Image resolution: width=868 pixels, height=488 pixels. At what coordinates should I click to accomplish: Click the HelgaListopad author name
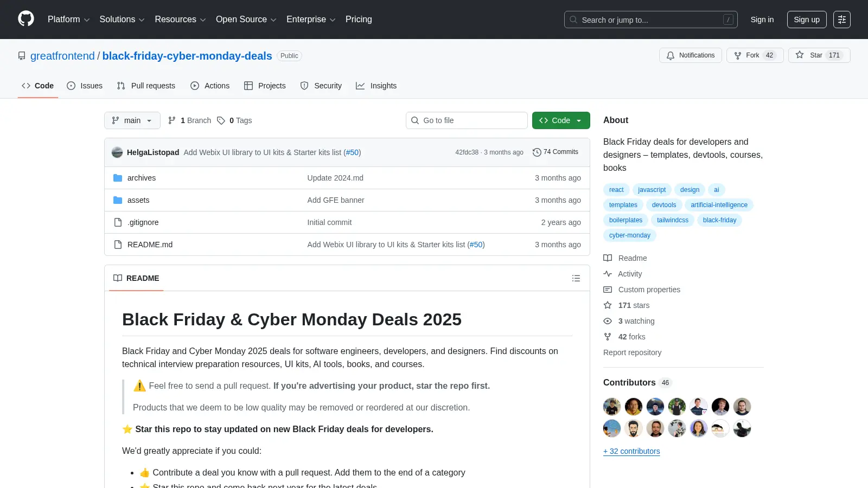(153, 152)
